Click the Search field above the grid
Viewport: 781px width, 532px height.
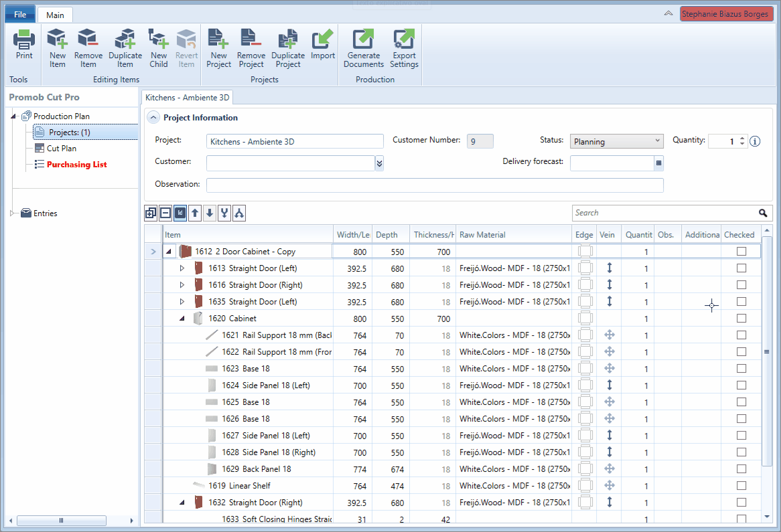(665, 213)
